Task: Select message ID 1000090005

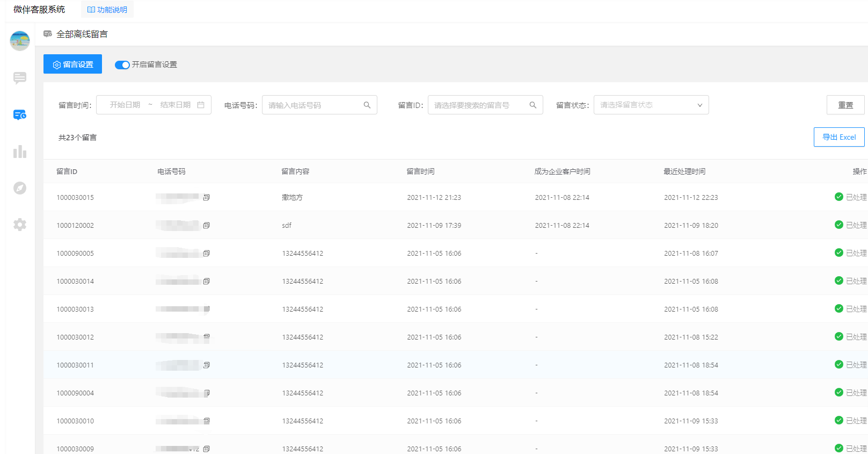Action: pos(75,253)
